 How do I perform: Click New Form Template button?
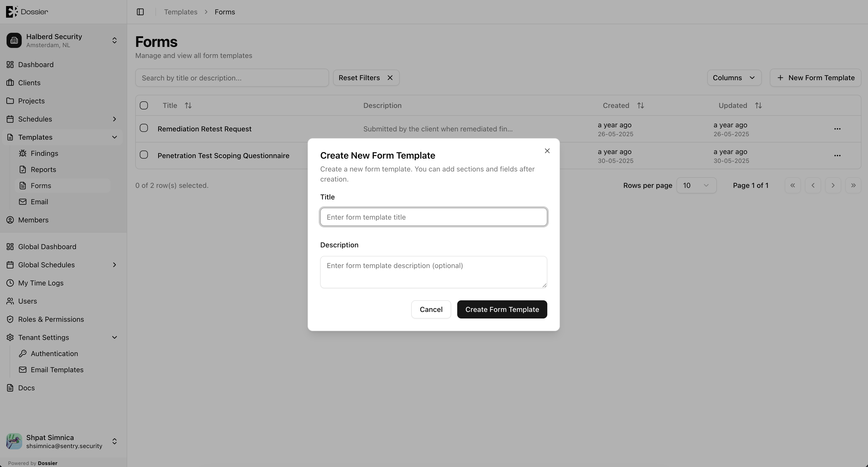click(816, 78)
